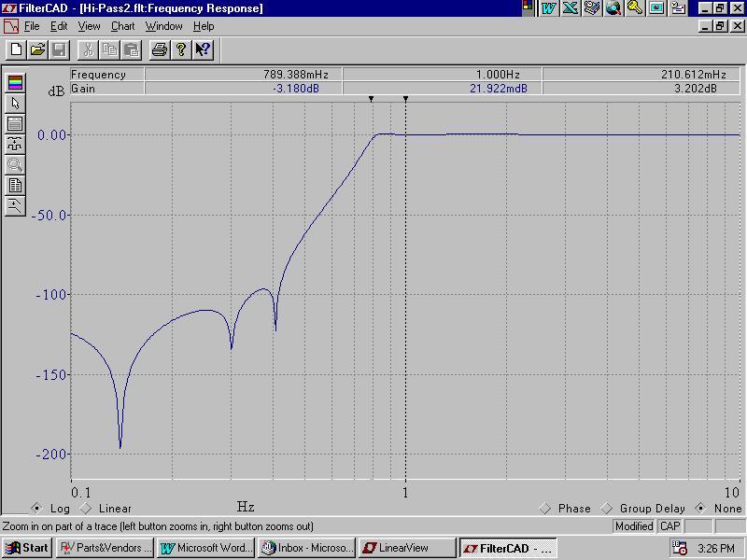
Task: Switch to Linear frequency scale
Action: coord(87,509)
